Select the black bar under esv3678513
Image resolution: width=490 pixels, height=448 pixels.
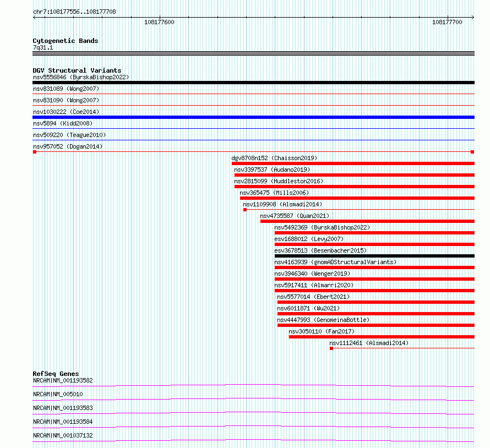point(375,256)
